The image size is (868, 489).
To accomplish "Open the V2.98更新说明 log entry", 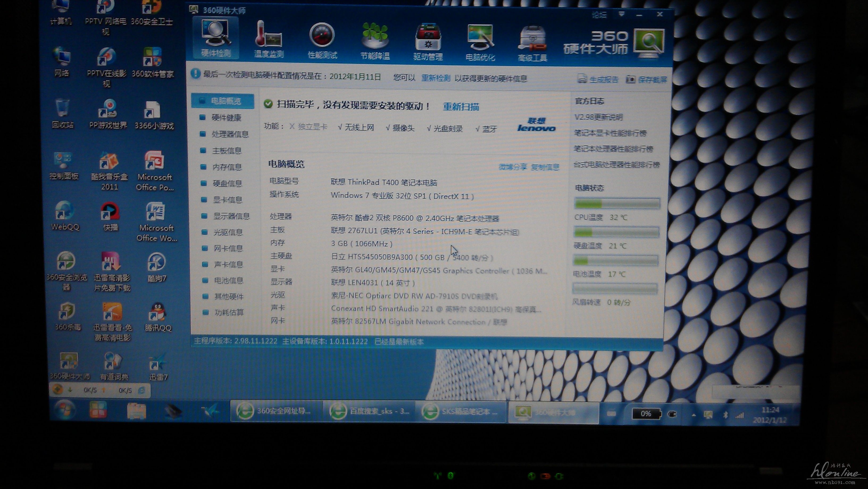I will [598, 117].
